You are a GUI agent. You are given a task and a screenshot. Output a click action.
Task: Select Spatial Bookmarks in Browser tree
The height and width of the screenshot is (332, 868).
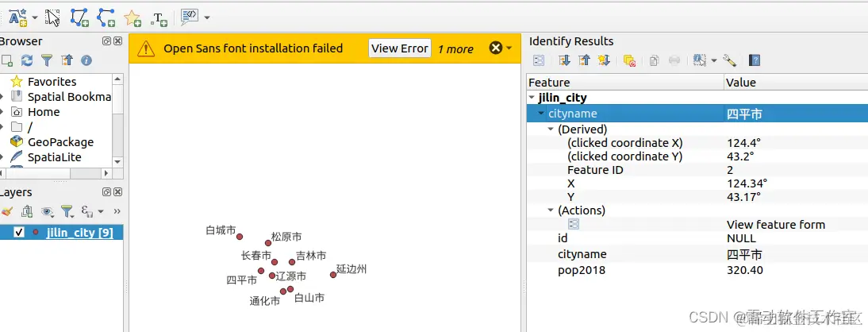(69, 96)
